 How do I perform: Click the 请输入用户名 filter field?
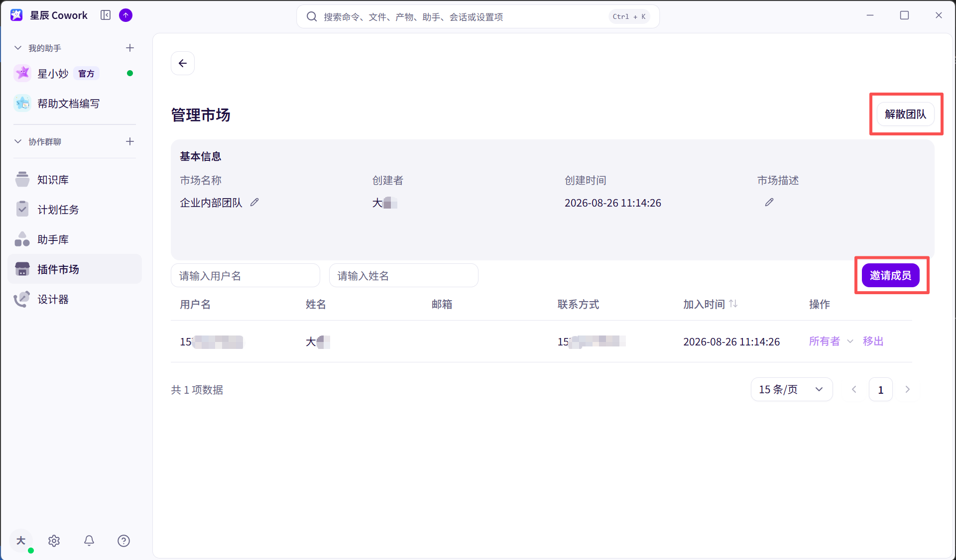(x=245, y=276)
